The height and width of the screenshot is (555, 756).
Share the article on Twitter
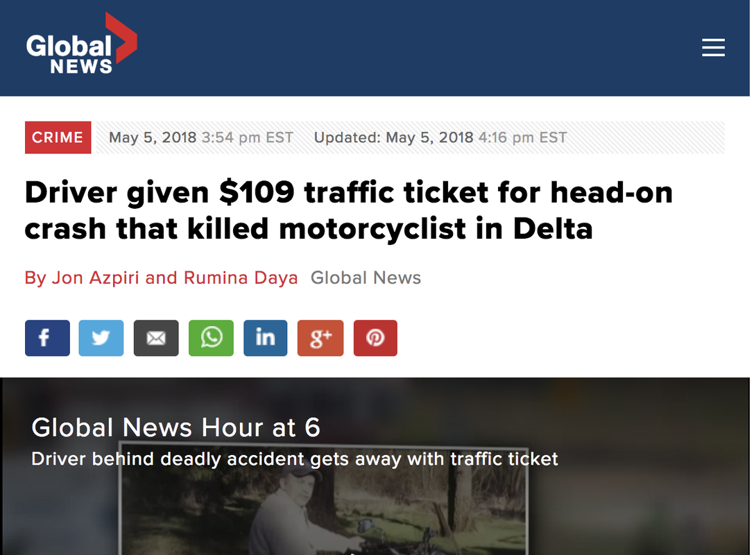(x=101, y=338)
